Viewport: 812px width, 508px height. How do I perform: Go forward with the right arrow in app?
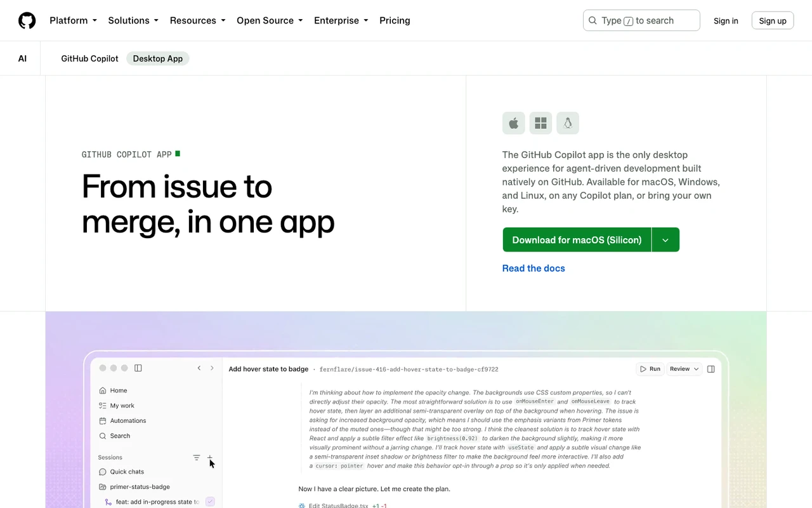pyautogui.click(x=212, y=368)
